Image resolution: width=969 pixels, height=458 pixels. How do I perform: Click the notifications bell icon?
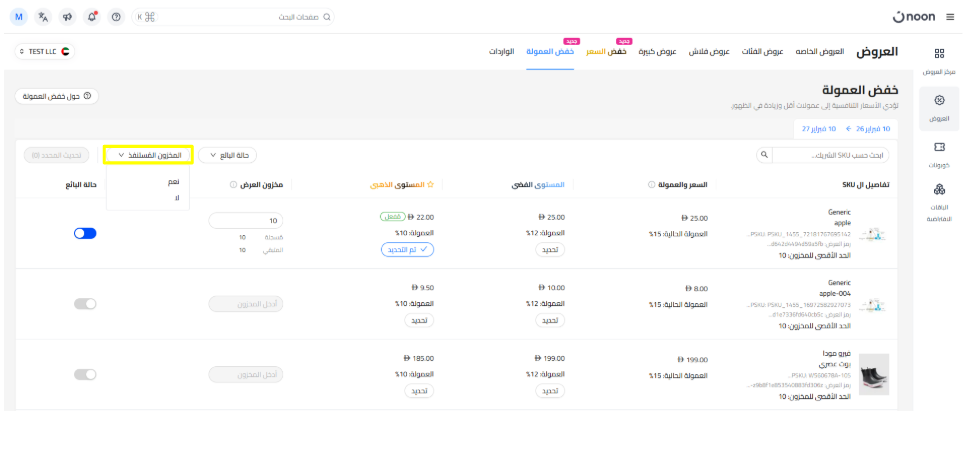tap(93, 17)
